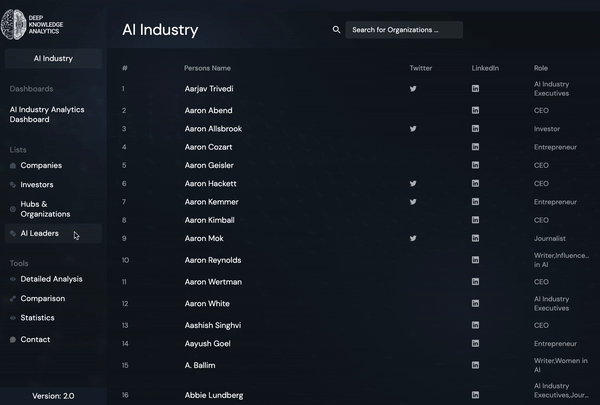Open Aarjav Trivedi's LinkedIn icon
600x405 pixels.
coord(475,89)
